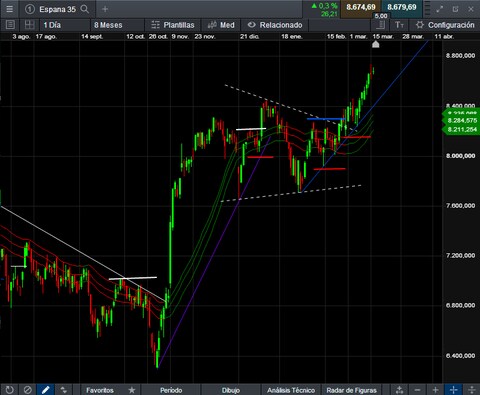
Task: Zoom out chart with minus button
Action: 417,390
